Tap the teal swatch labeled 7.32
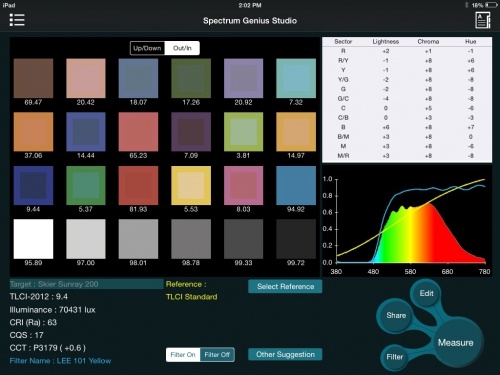 [296, 78]
